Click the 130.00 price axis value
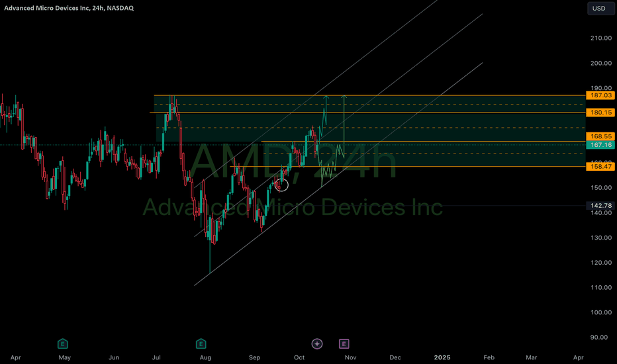This screenshot has height=364, width=617. pyautogui.click(x=601, y=238)
